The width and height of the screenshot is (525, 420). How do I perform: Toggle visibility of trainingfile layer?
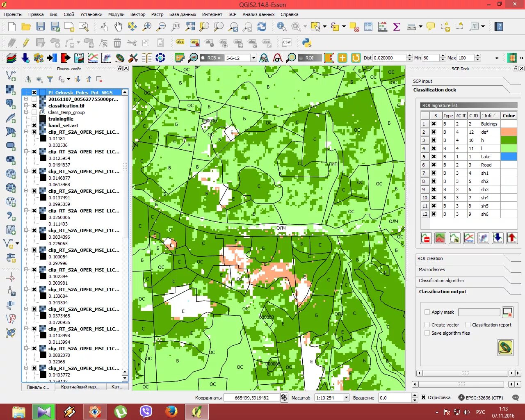(x=34, y=119)
